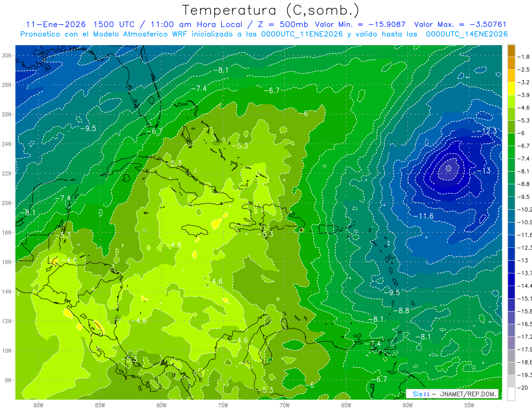The height and width of the screenshot is (411, 532).
Task: Click the "80W" longitude axis label
Action: (x=161, y=405)
